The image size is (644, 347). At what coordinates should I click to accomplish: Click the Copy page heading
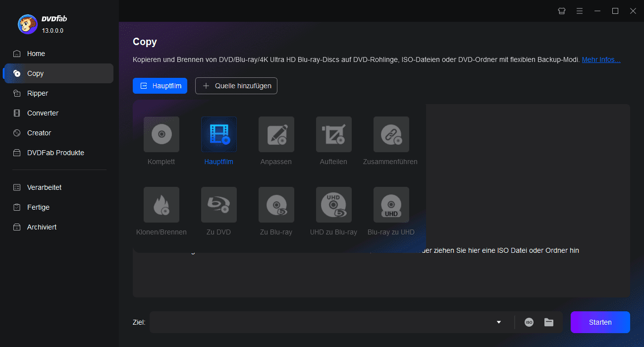145,42
